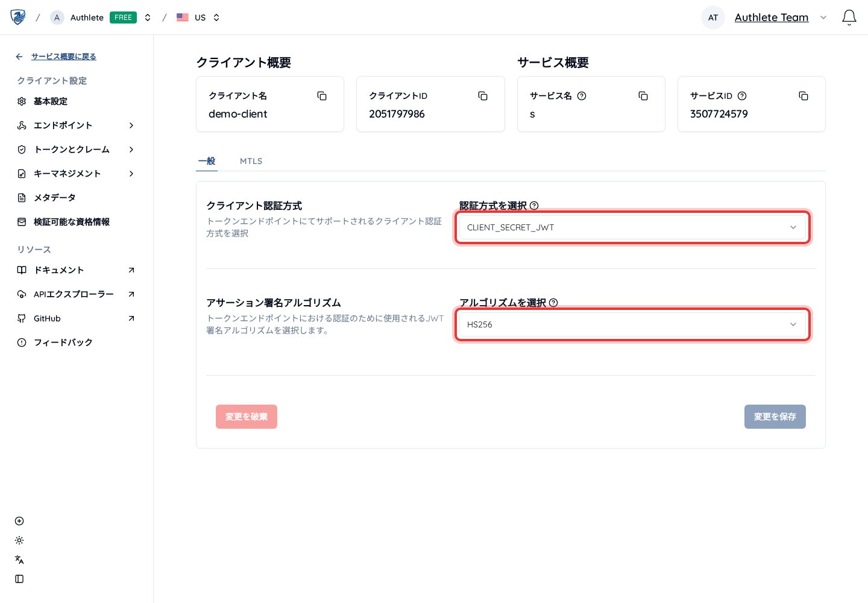Click the アサーション署名アルゴリズム heading
This screenshot has width=868, height=603.
coord(274,303)
